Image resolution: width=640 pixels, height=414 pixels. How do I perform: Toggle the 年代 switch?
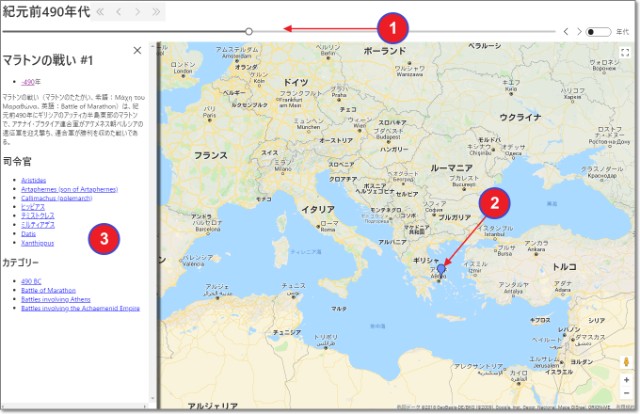(597, 32)
